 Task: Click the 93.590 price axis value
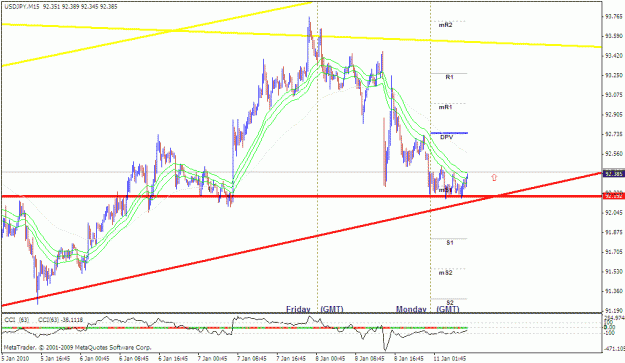(x=614, y=36)
